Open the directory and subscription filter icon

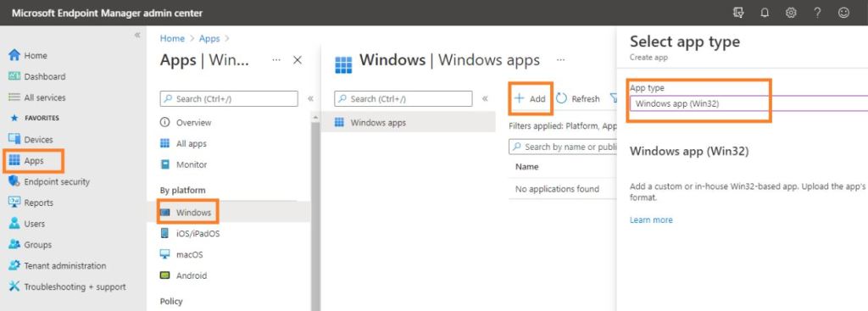tap(738, 13)
